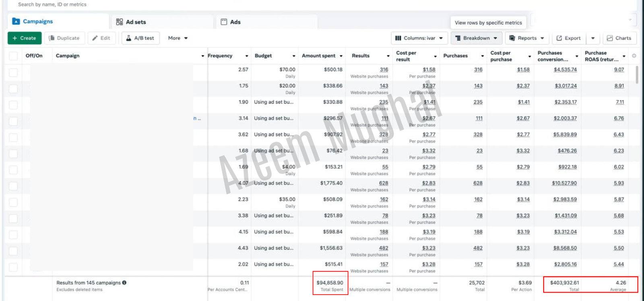Viewport: 644px width, 301px height.
Task: Click the Charts icon button
Action: (610, 38)
